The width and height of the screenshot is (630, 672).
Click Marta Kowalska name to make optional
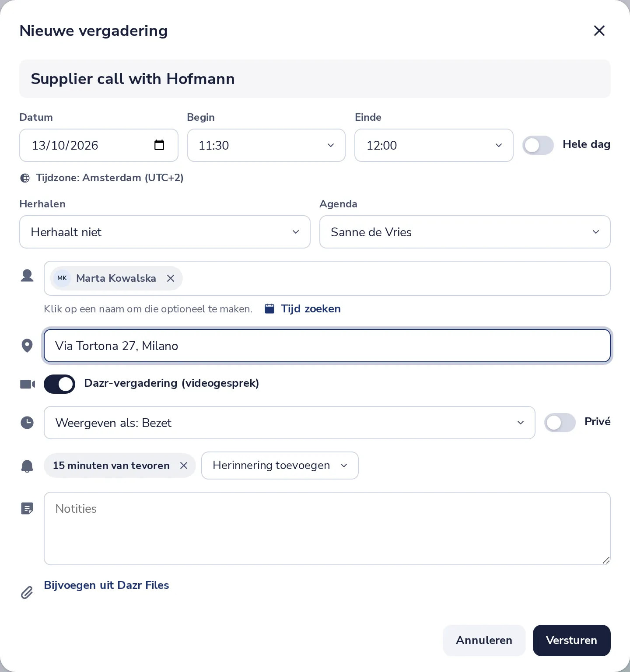point(116,278)
